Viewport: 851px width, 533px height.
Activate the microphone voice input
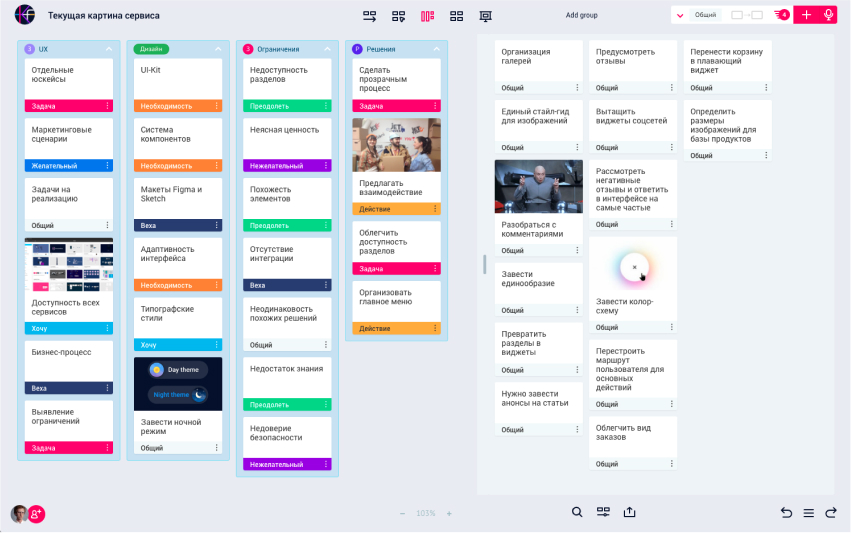point(829,15)
